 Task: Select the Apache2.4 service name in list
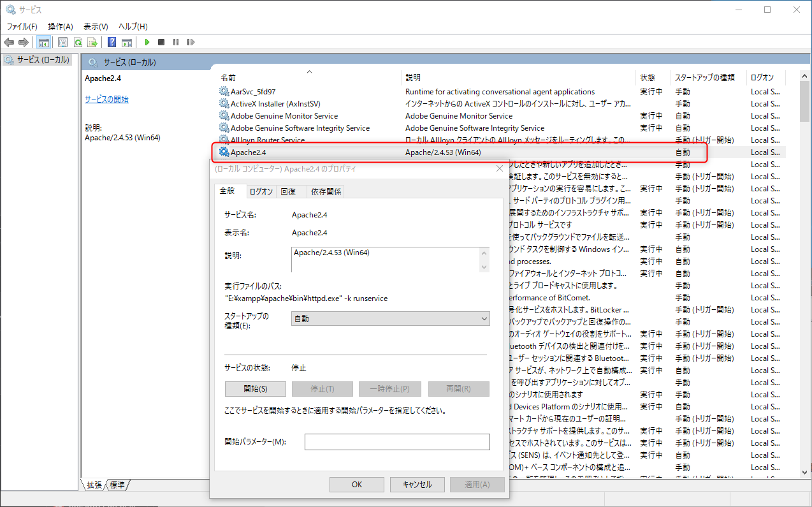249,152
